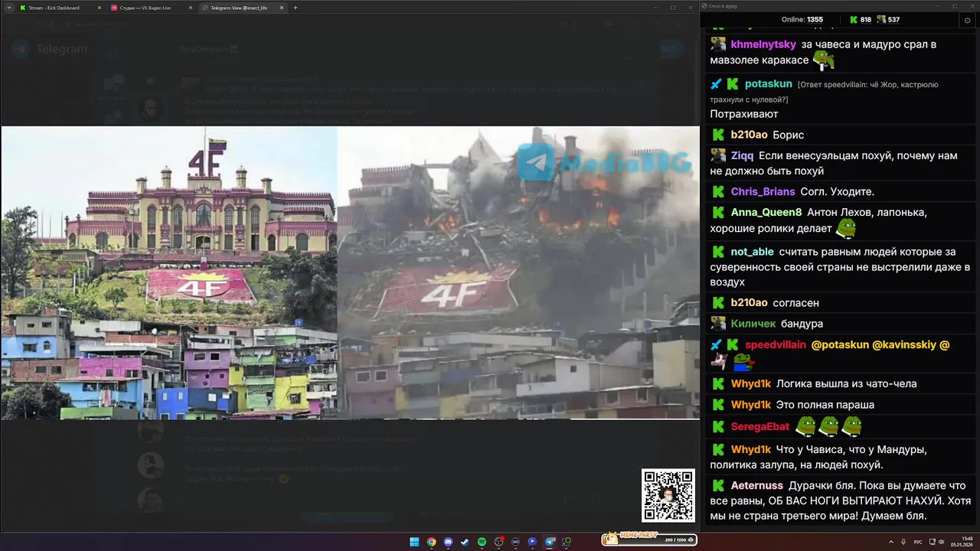Screen dimensions: 980x551
Task: Click the intact 4F building photo
Action: click(x=169, y=272)
